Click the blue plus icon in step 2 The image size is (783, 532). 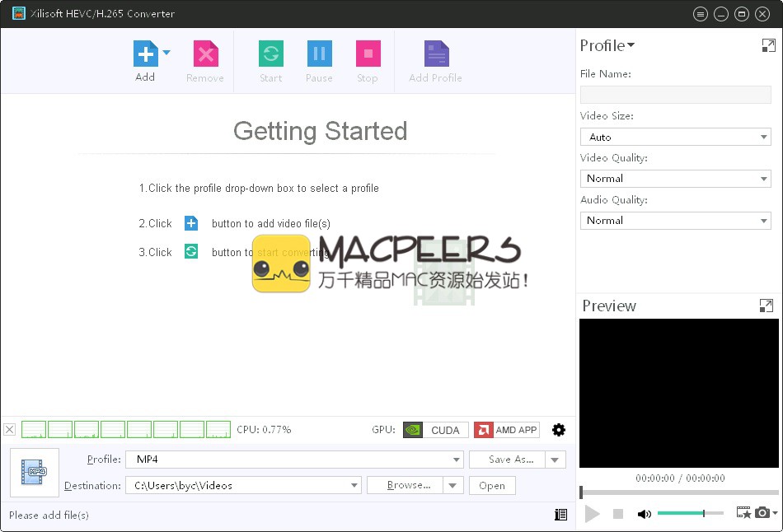(191, 223)
